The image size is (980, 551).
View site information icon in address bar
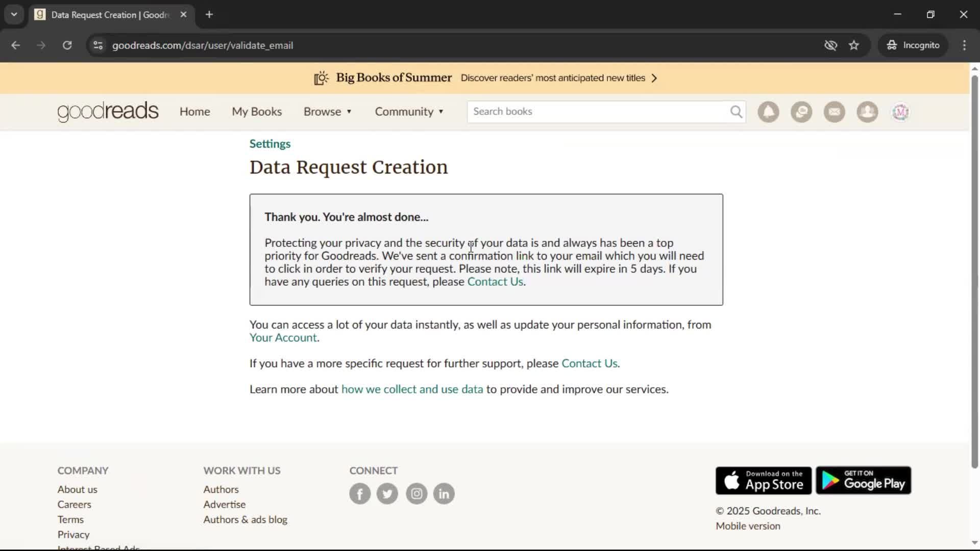point(98,45)
